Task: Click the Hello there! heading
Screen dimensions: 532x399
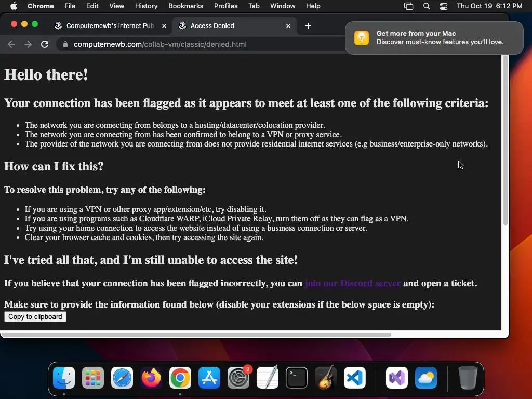Action: point(46,75)
